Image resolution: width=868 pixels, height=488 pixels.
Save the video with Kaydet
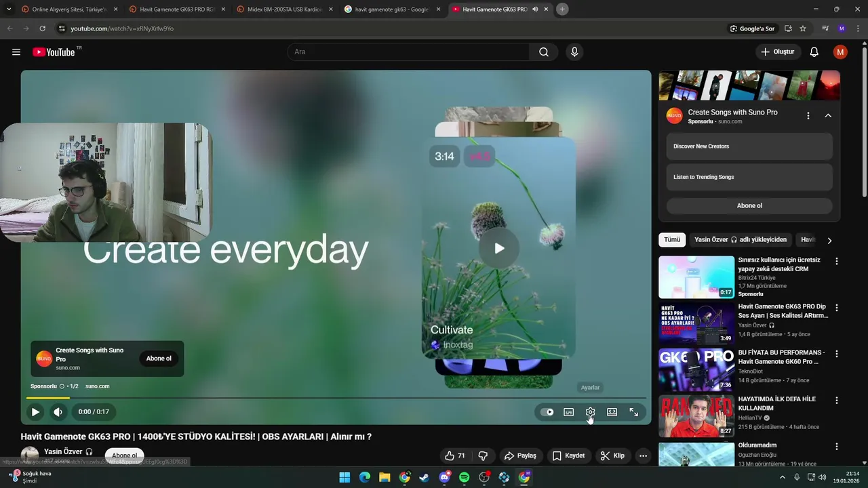tap(568, 455)
